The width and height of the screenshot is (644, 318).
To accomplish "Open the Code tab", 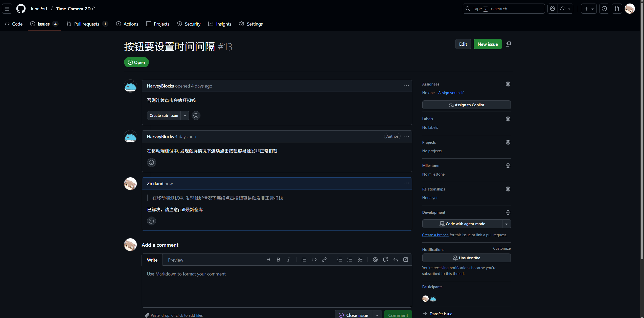I will coord(14,24).
